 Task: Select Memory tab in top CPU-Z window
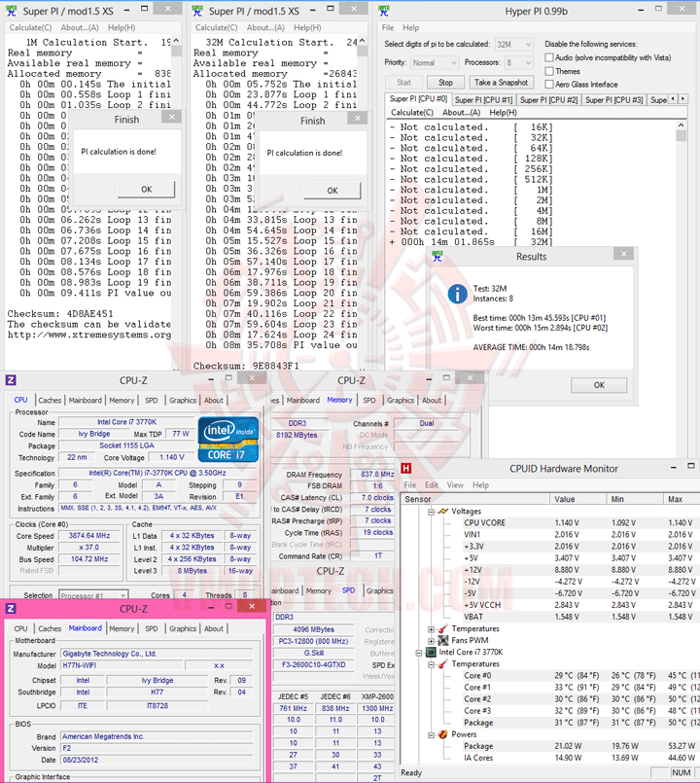[122, 400]
